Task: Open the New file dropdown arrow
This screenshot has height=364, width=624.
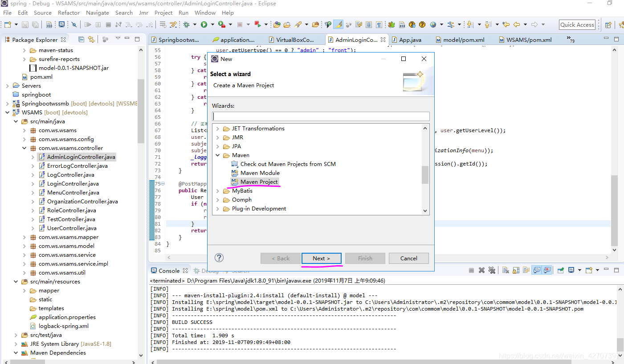Action: pos(16,24)
